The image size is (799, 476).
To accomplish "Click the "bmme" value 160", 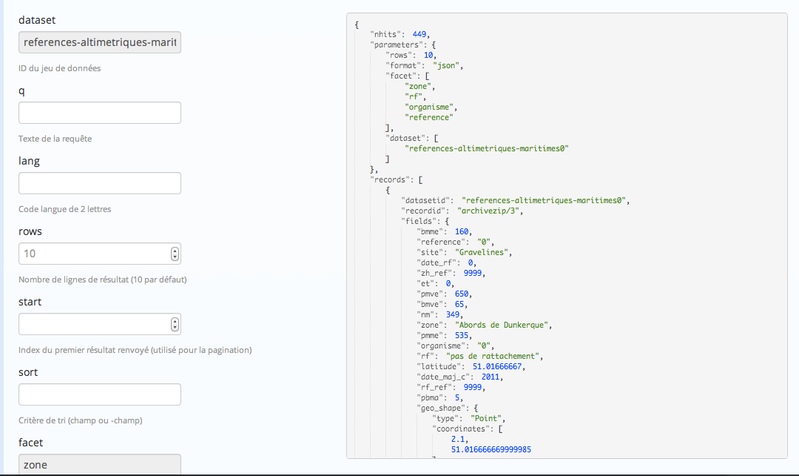I will click(x=462, y=231).
